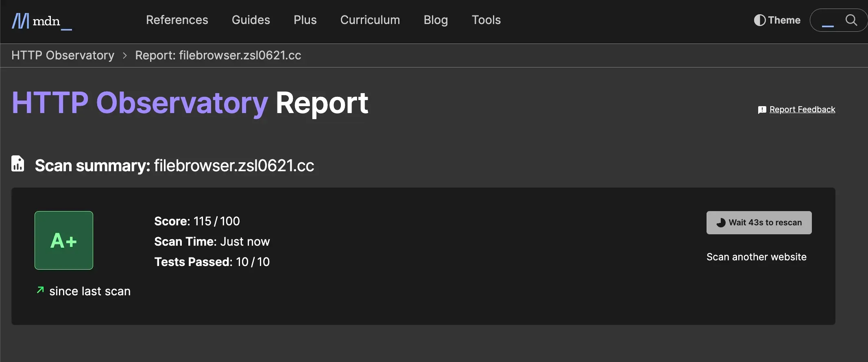This screenshot has height=362, width=868.
Task: Click the Report: filebrowser.zsl0621.cc breadcrumb
Action: click(x=218, y=55)
